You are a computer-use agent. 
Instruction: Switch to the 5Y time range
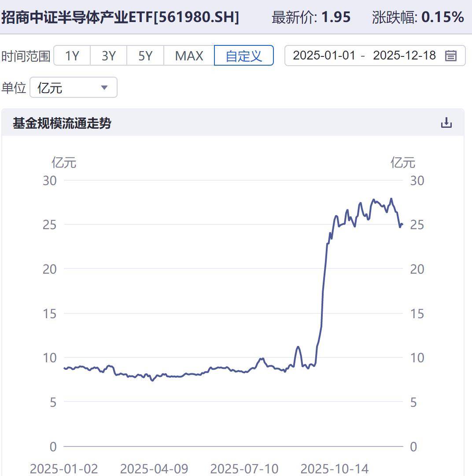point(145,56)
